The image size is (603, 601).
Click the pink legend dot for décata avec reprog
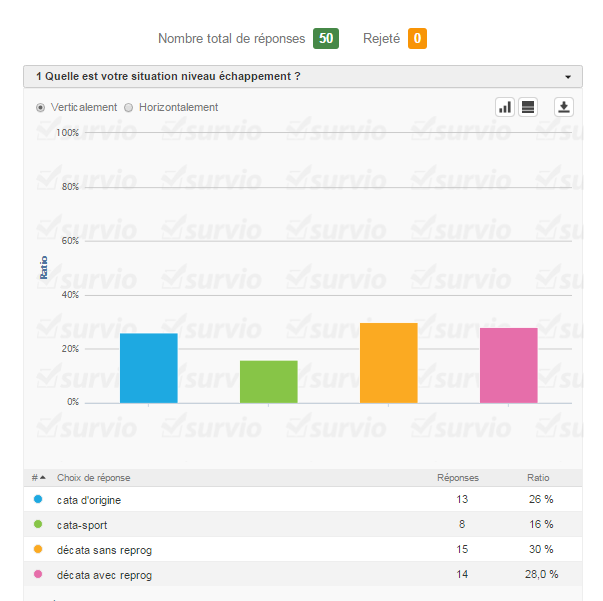[x=38, y=574]
